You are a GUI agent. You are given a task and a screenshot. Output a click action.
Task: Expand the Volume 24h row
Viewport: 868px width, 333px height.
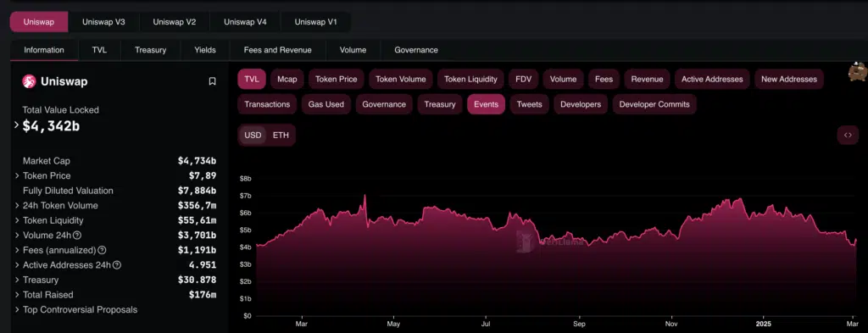click(x=17, y=235)
